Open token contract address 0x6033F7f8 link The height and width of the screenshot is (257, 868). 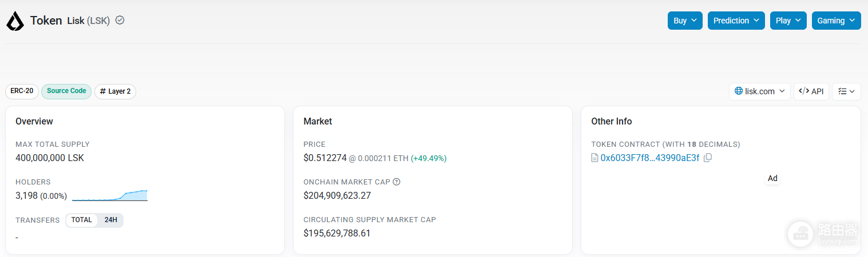click(x=649, y=158)
